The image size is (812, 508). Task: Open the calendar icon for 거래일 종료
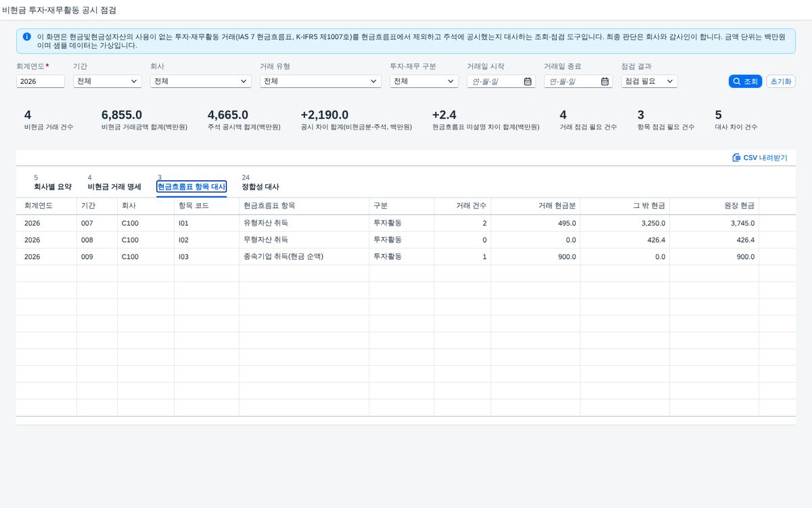(605, 81)
